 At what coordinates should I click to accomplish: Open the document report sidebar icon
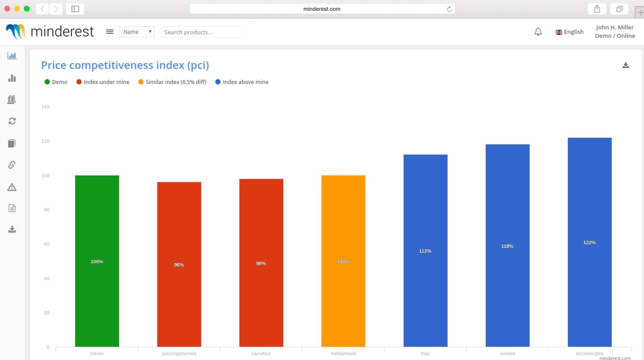(x=12, y=208)
